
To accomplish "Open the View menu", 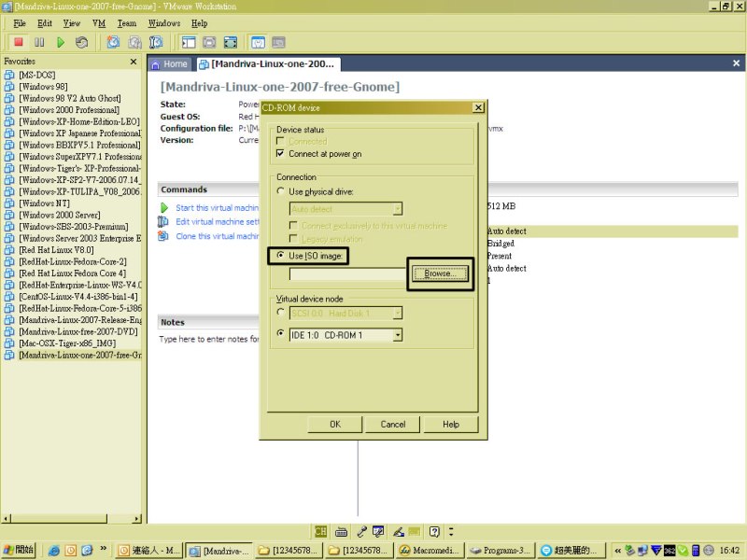I will (72, 23).
